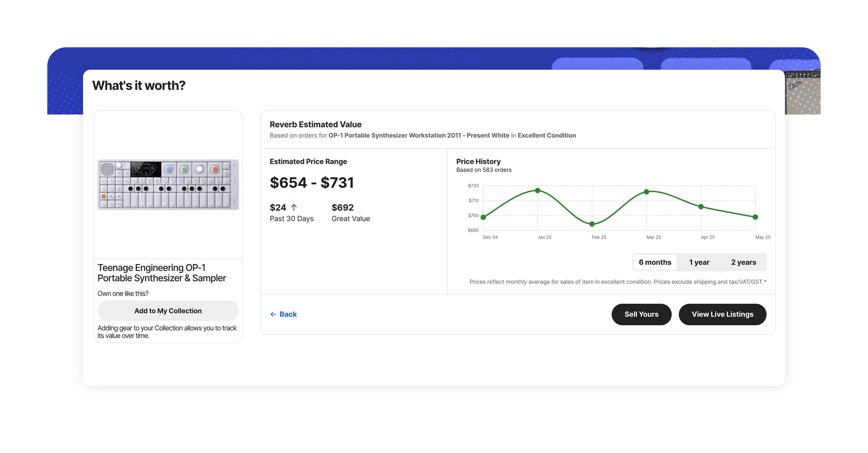Click the Teenage Engineering OP-1 product title
Screen dimensions: 868x453
[x=161, y=273]
